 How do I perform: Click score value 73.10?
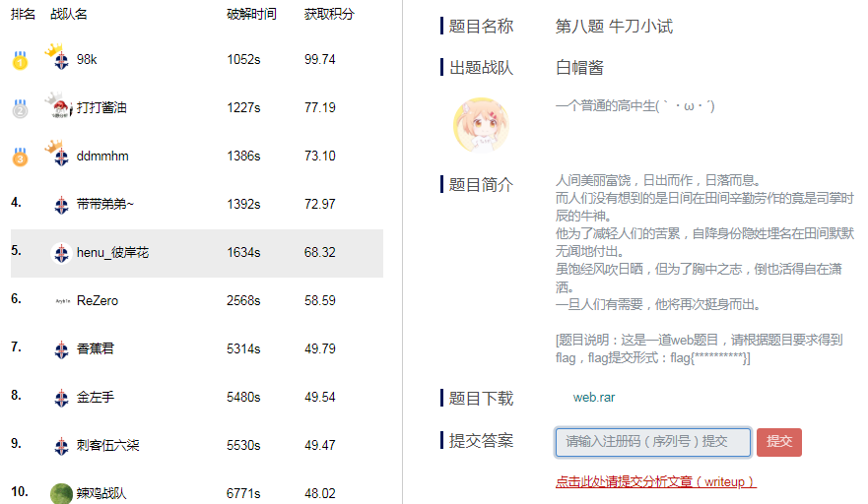(x=320, y=156)
